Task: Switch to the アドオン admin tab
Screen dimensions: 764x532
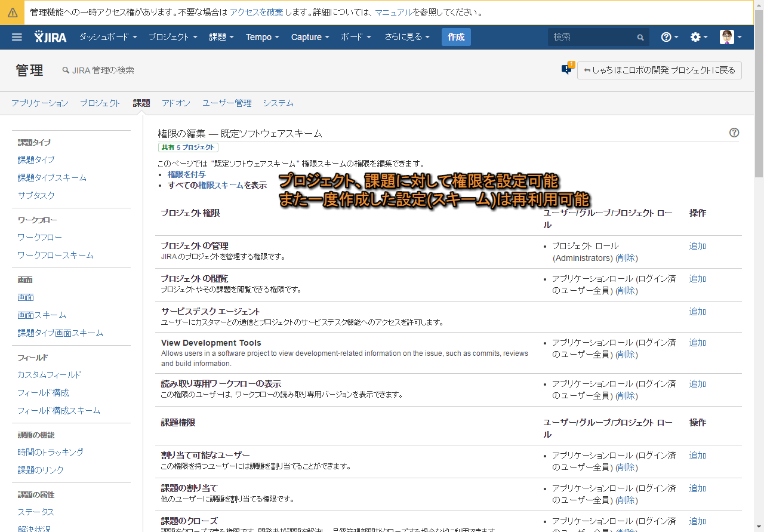Action: point(176,103)
